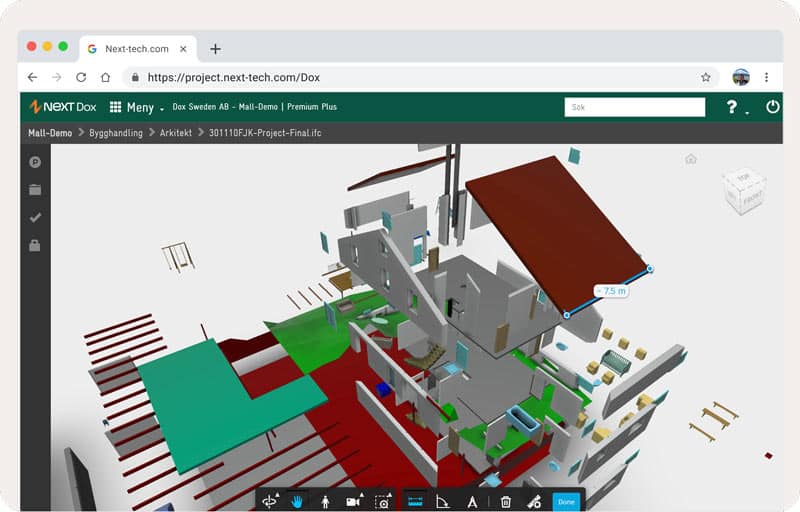This screenshot has width=800, height=512.
Task: Choose the angle measurement tool
Action: [x=444, y=502]
